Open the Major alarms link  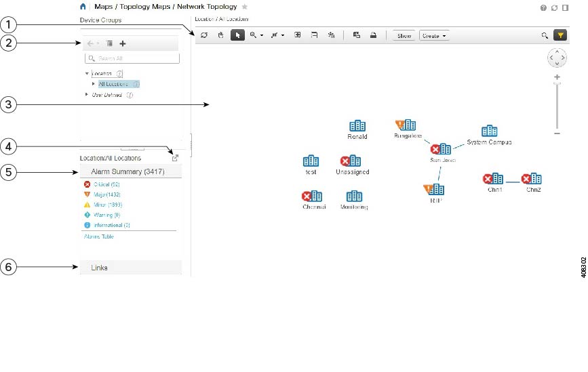107,194
